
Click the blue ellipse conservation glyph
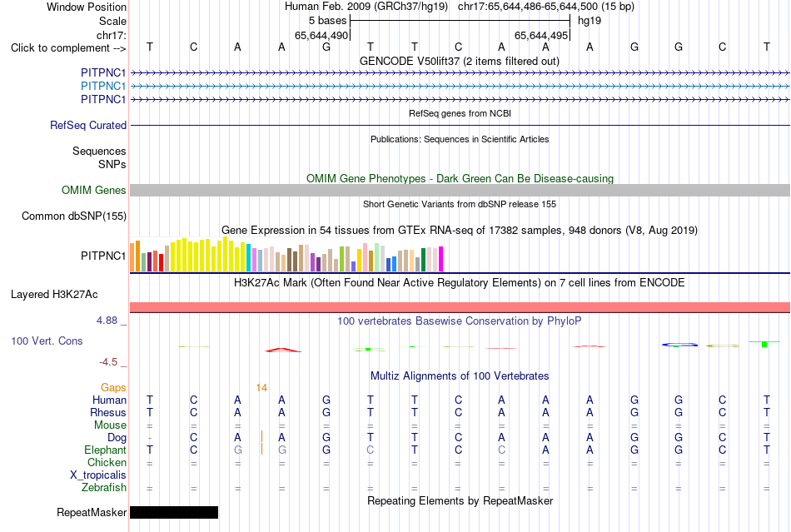coord(679,345)
